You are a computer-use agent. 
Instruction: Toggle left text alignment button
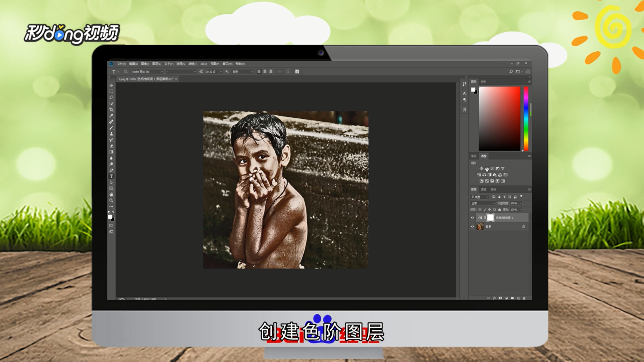[259, 71]
